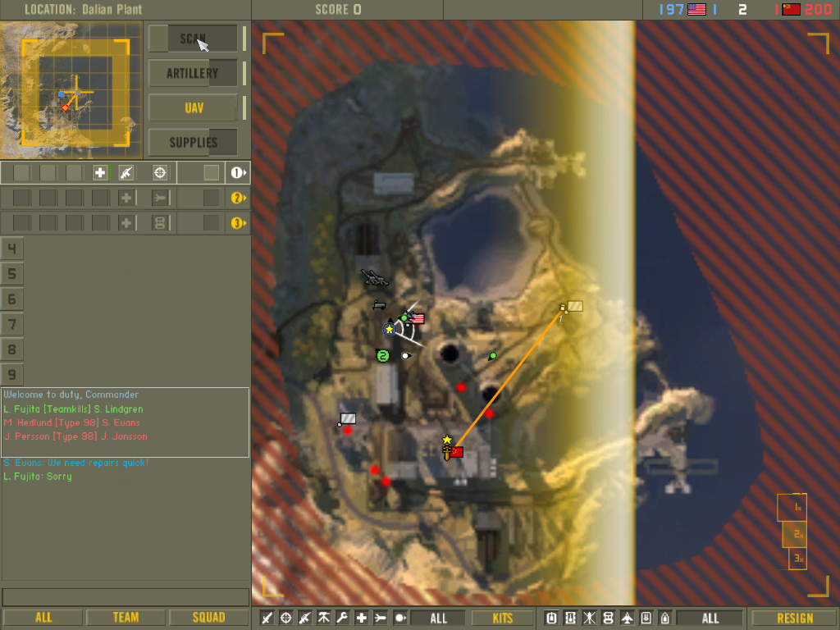Set map zoom to 2x
The width and height of the screenshot is (840, 630).
794,534
